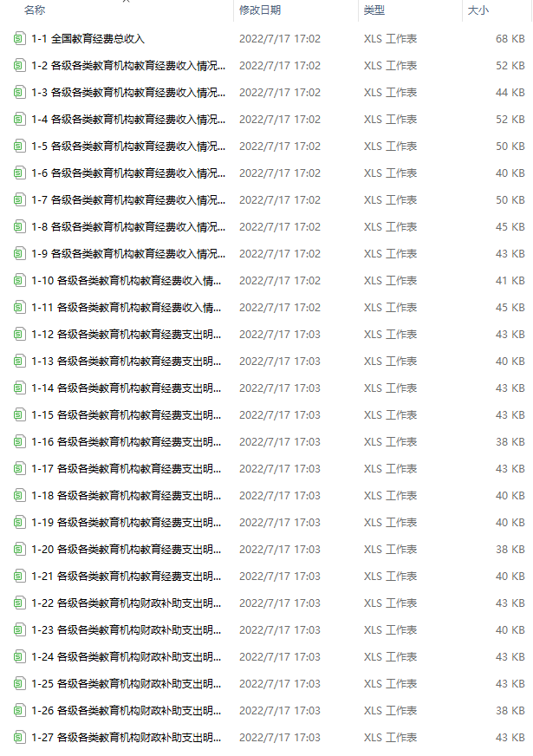Click the 类型 column header
This screenshot has width=533, height=756.
point(374,10)
